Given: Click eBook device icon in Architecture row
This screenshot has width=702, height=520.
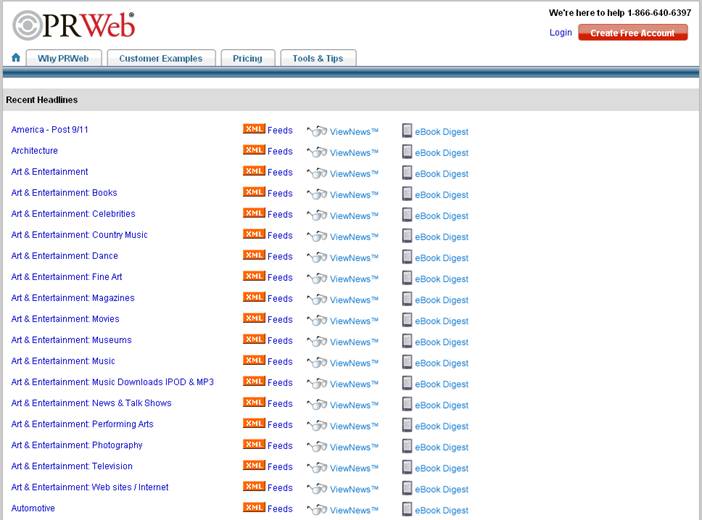Looking at the screenshot, I should (x=407, y=152).
